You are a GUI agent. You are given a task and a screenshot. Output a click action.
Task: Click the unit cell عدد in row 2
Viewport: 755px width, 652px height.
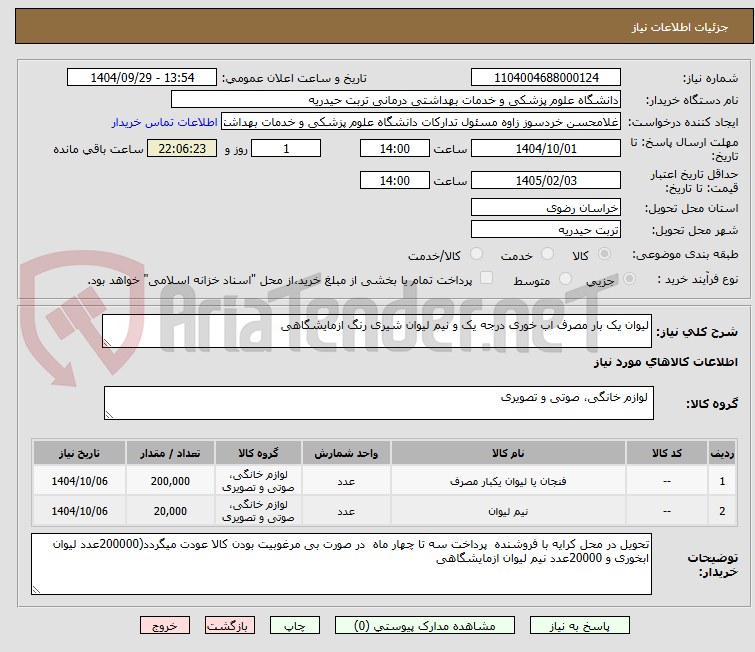tap(346, 511)
